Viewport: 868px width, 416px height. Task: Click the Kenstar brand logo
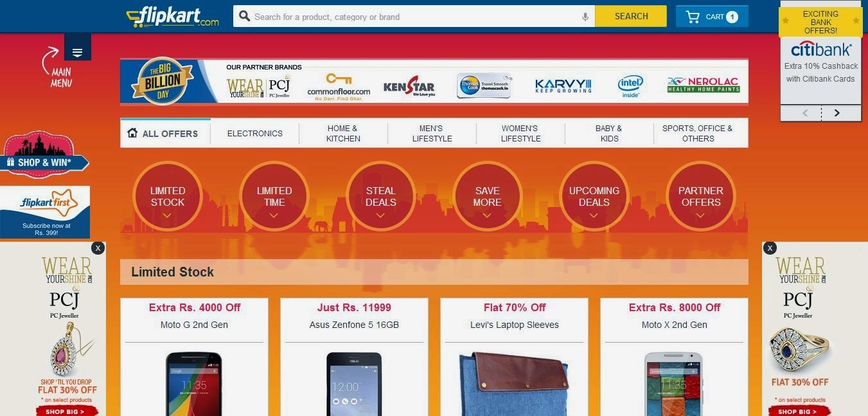pos(409,86)
